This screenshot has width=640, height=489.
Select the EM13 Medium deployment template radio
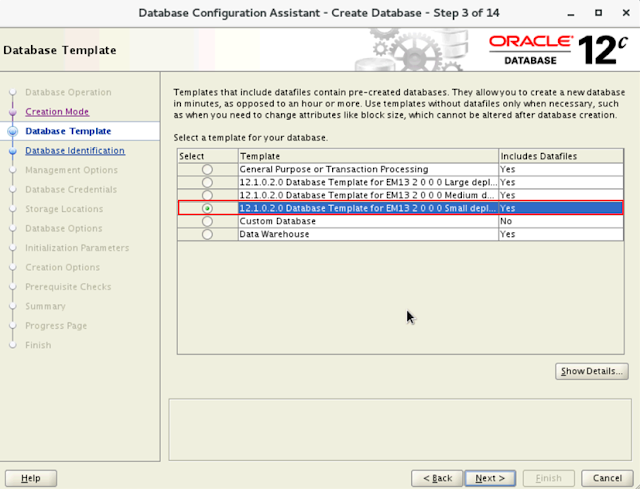pyautogui.click(x=207, y=195)
